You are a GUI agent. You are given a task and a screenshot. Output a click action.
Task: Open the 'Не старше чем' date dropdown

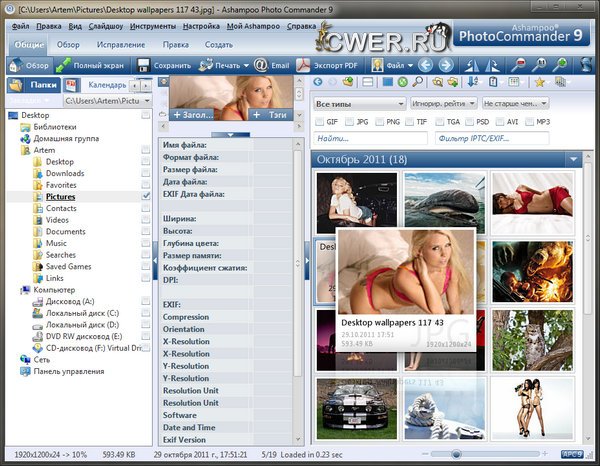[x=514, y=103]
